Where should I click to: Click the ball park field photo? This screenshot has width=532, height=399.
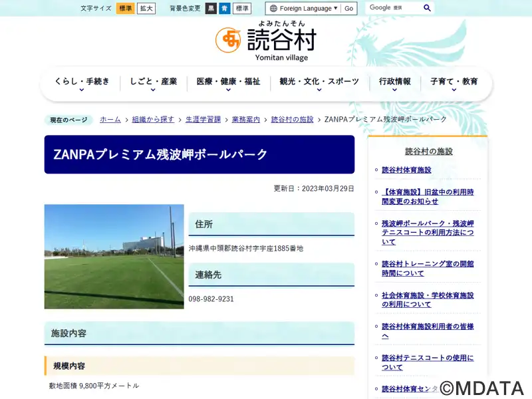coord(114,257)
